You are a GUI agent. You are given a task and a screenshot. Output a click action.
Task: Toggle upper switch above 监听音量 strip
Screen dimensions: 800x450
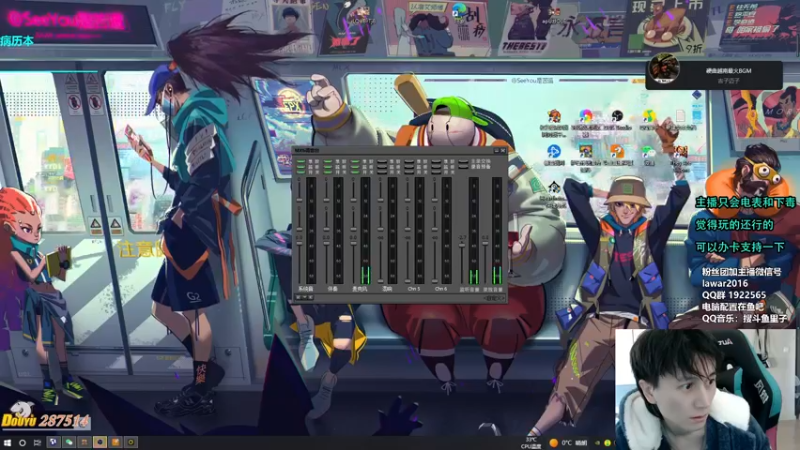click(x=463, y=161)
